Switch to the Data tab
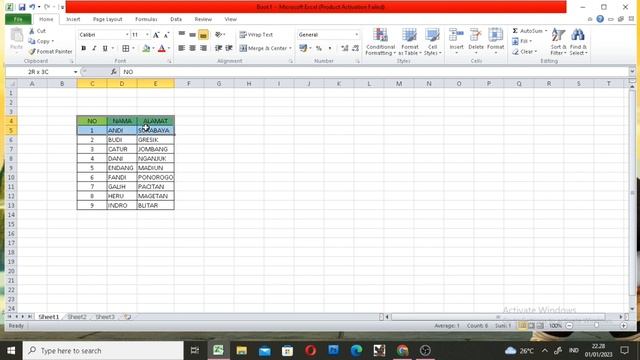Image resolution: width=640 pixels, height=360 pixels. (176, 19)
